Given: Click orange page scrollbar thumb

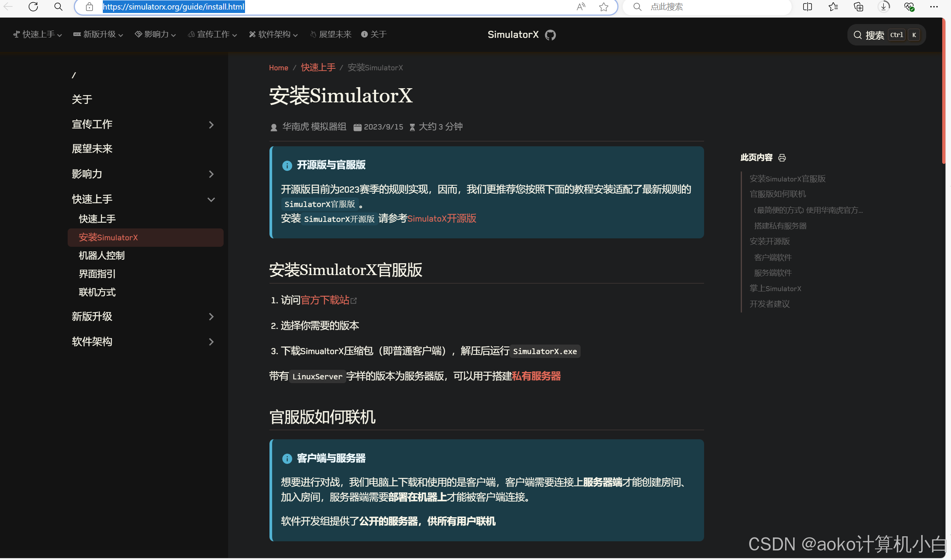Looking at the screenshot, I should pyautogui.click(x=943, y=92).
